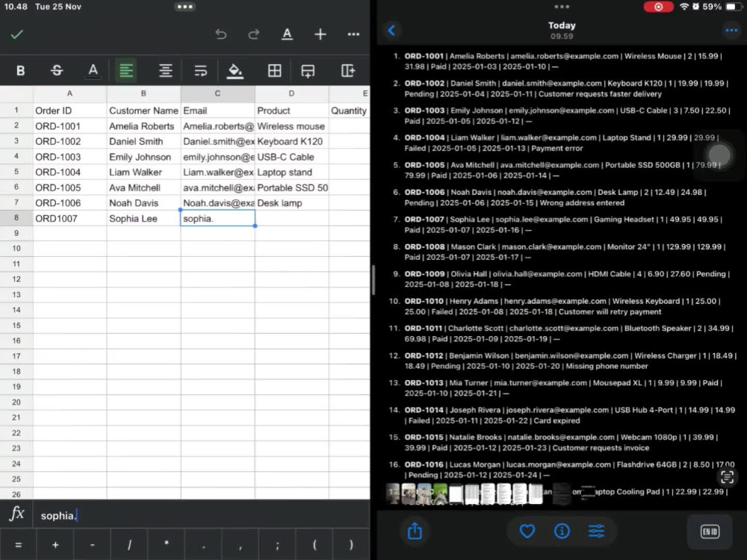Open the fx function button

click(16, 514)
